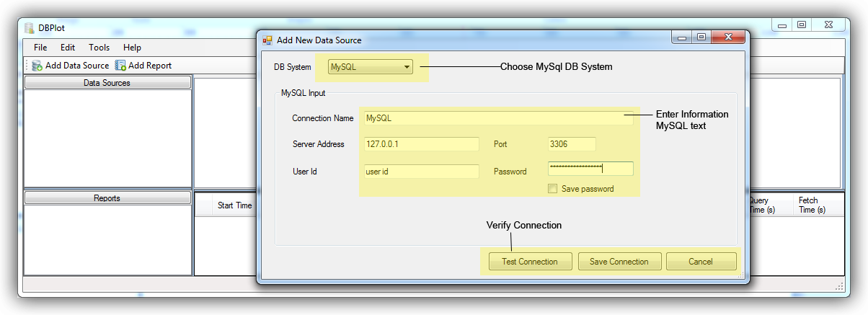Viewport: 868px width, 315px height.
Task: Click into the Server Address field
Action: point(421,144)
